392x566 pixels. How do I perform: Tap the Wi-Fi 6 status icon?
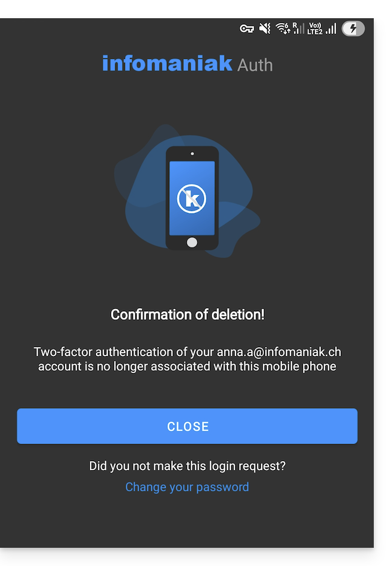click(x=283, y=28)
